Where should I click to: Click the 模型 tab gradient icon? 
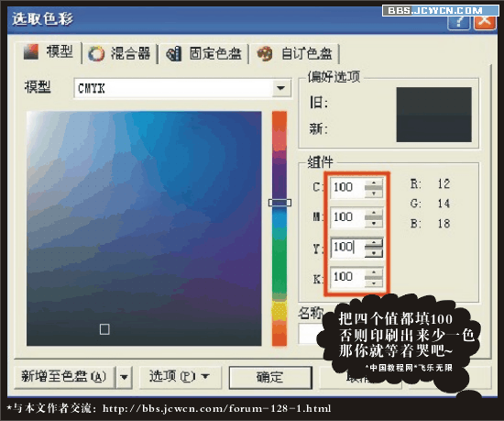(31, 51)
